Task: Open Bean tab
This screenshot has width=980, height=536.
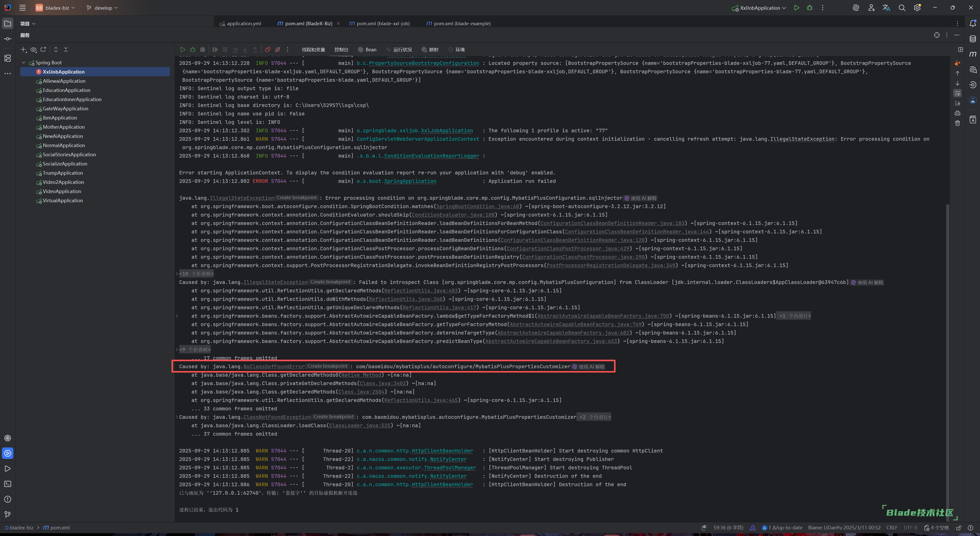Action: 367,50
